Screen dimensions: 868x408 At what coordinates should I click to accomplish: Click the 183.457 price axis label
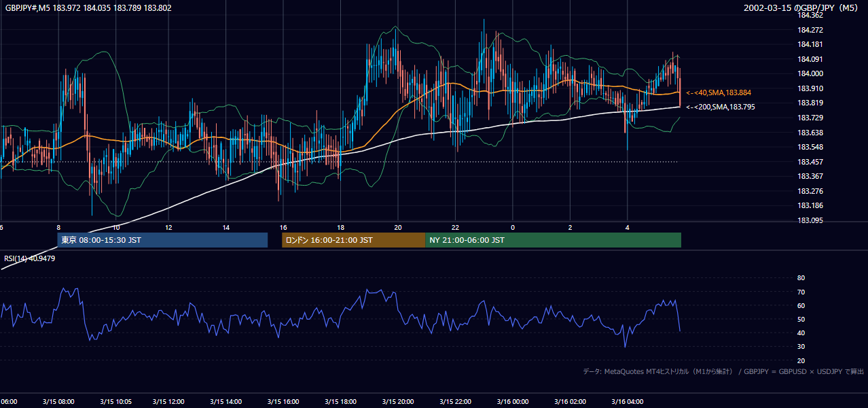point(810,162)
